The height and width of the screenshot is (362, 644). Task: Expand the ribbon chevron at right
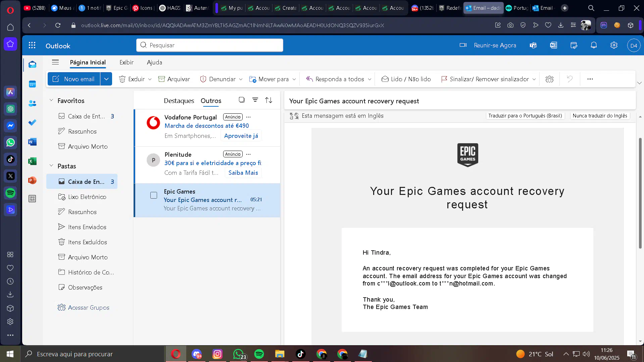639,83
